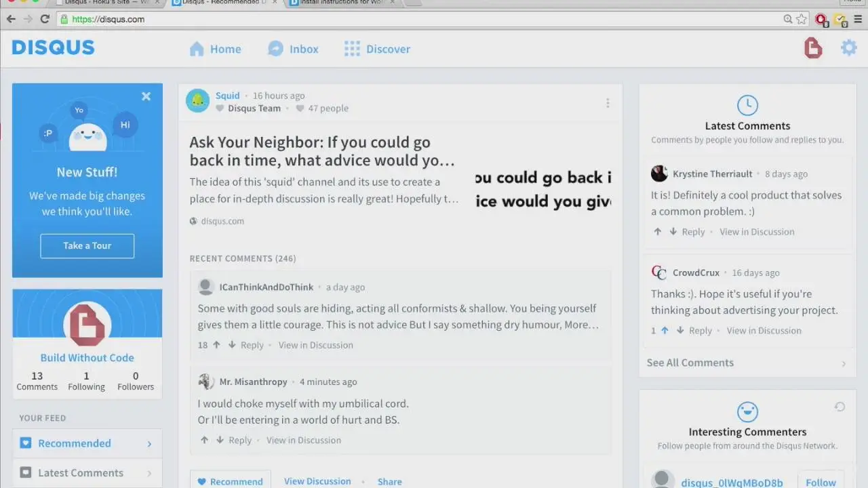
Task: Click the user avatar in the header
Action: coord(812,48)
